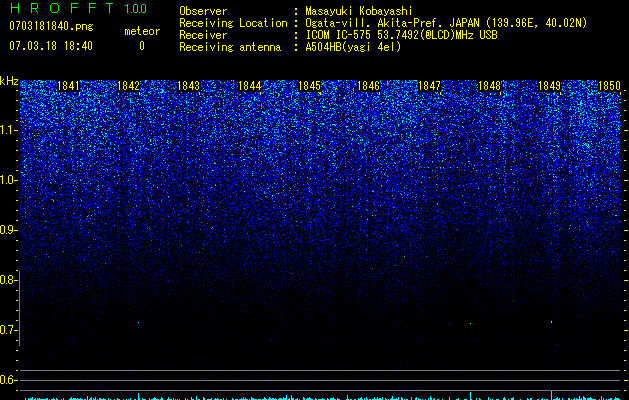
Task: Click the 1.1 frequency axis label
Action: [8, 130]
